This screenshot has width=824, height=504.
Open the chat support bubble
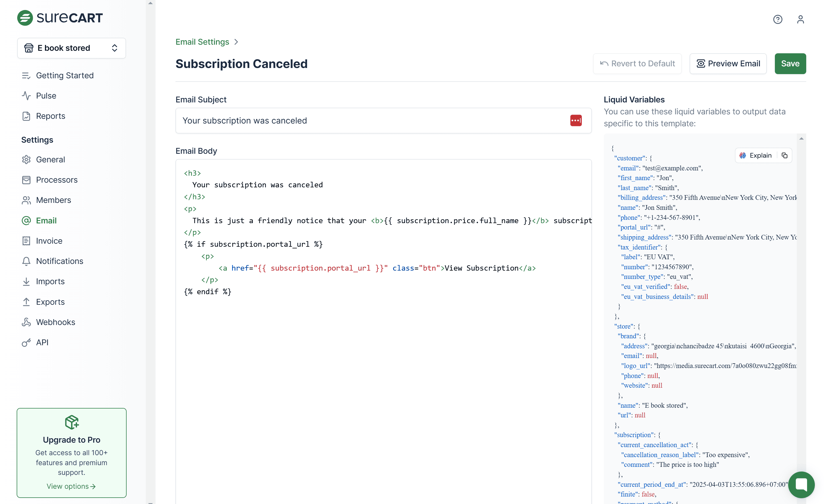801,484
